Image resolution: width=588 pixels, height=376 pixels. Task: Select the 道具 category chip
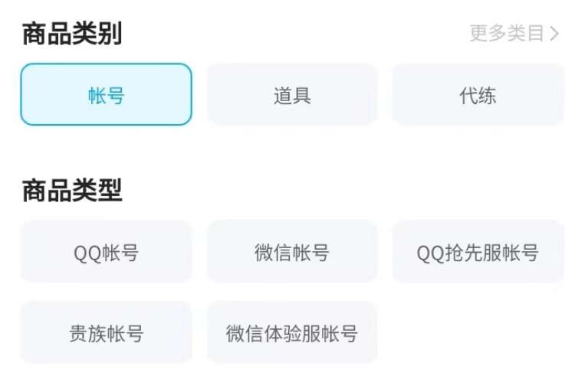click(x=292, y=95)
